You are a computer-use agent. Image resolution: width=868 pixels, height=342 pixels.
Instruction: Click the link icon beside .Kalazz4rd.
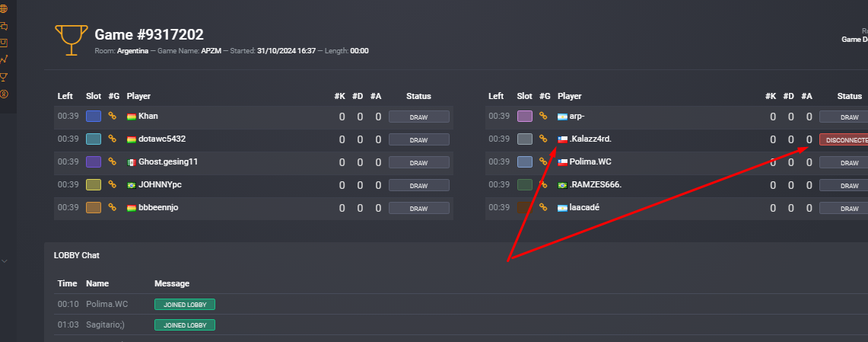click(x=544, y=139)
